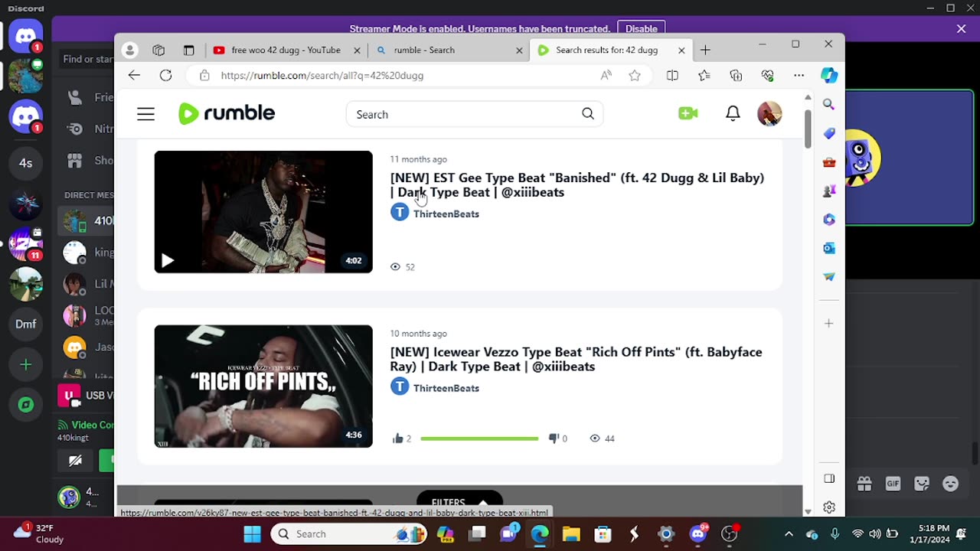Click the Rumble page vertical scrollbar
The width and height of the screenshot is (980, 551).
point(808,129)
